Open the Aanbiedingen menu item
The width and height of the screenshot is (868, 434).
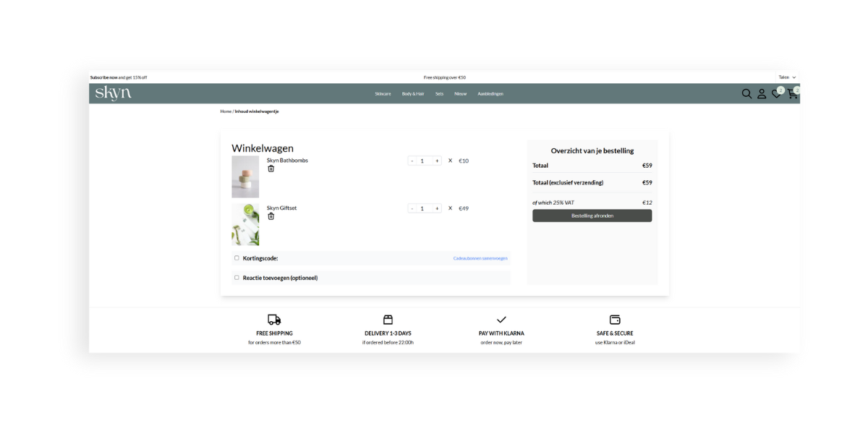click(x=491, y=93)
